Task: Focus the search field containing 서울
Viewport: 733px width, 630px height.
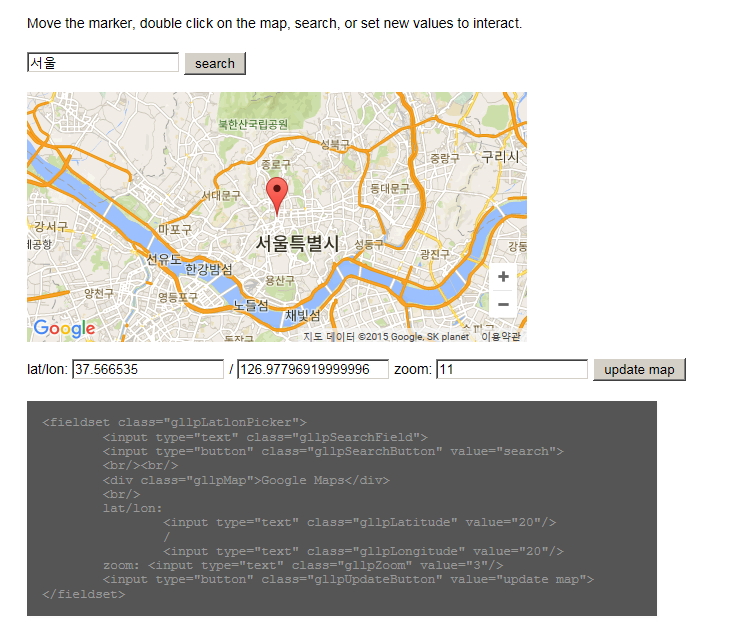Action: 103,62
